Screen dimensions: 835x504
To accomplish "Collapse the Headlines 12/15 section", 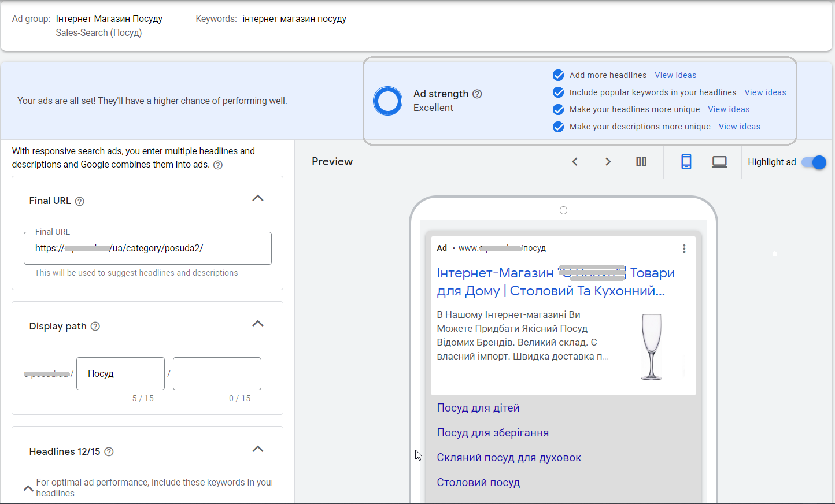I will click(258, 449).
